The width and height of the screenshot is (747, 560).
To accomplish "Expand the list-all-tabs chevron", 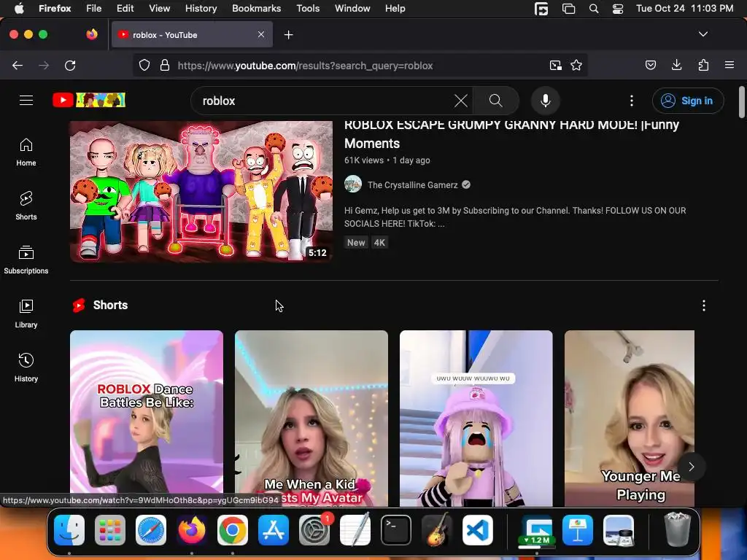I will (x=703, y=34).
